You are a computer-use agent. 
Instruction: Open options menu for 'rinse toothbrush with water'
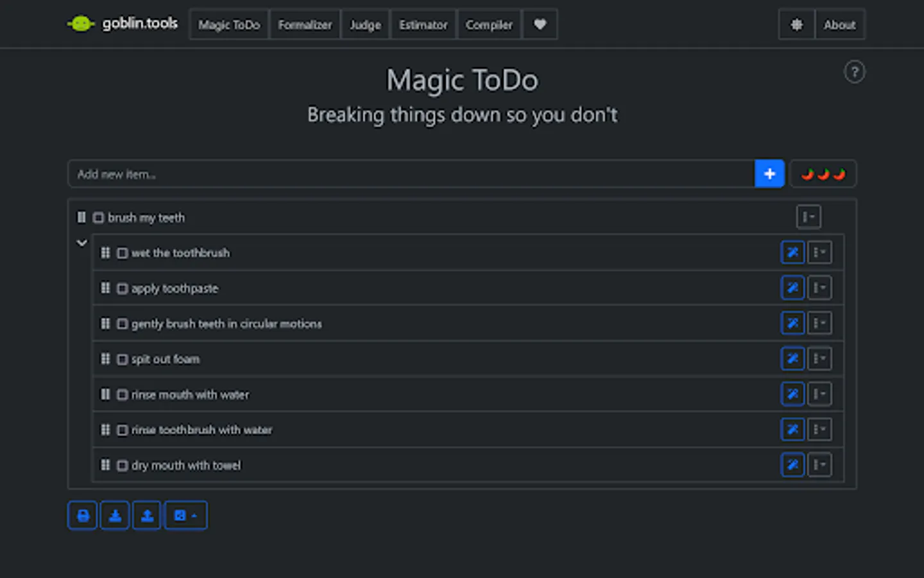[x=819, y=429]
